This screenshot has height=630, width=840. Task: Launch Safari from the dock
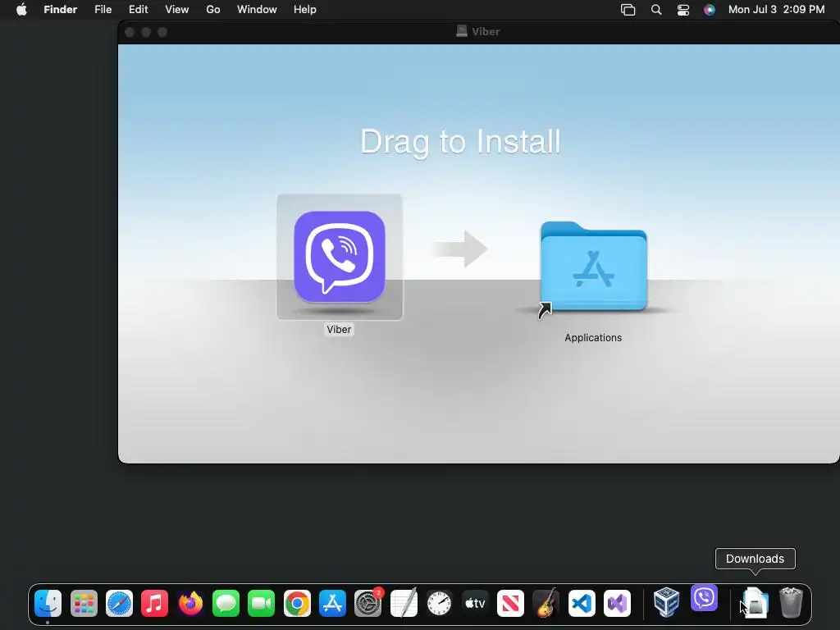click(119, 603)
